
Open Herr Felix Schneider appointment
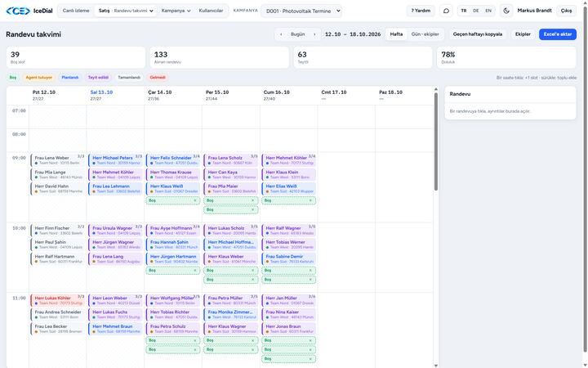pos(173,160)
